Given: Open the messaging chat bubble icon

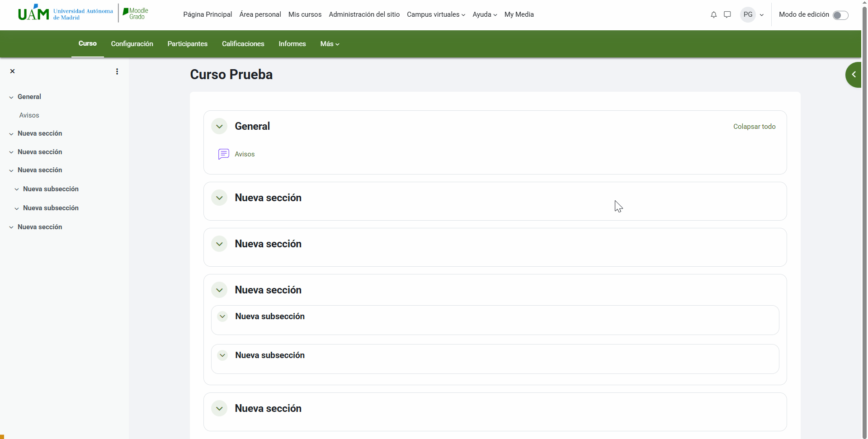Looking at the screenshot, I should 727,14.
